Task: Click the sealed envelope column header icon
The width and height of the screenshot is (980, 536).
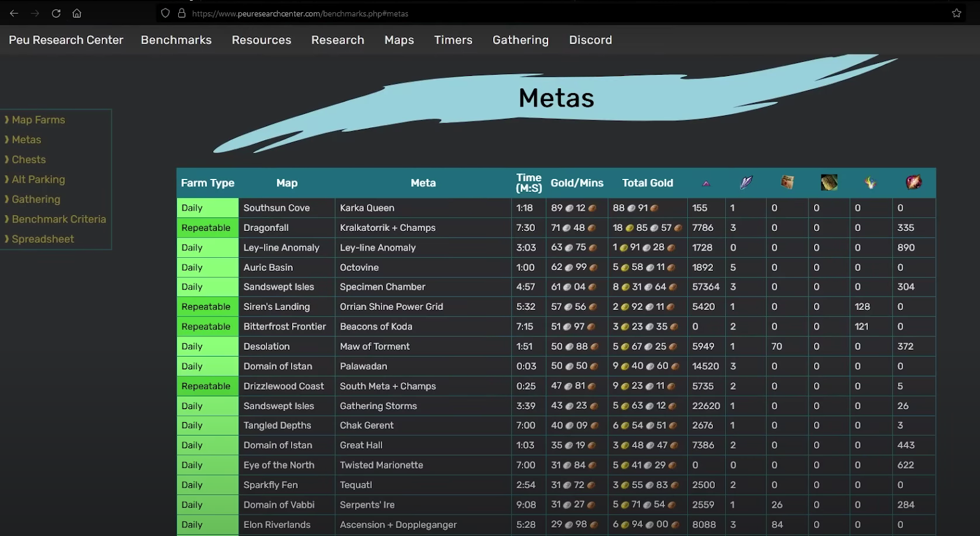Action: (787, 183)
